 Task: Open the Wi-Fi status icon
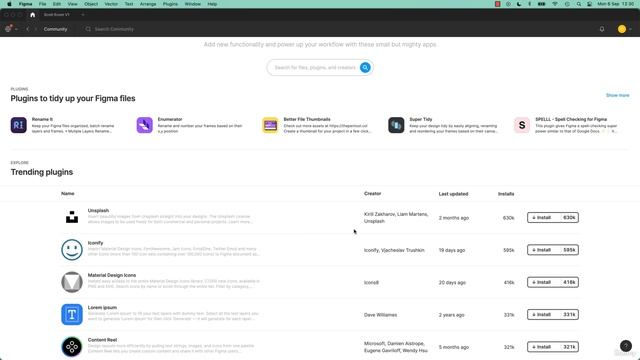(555, 4)
